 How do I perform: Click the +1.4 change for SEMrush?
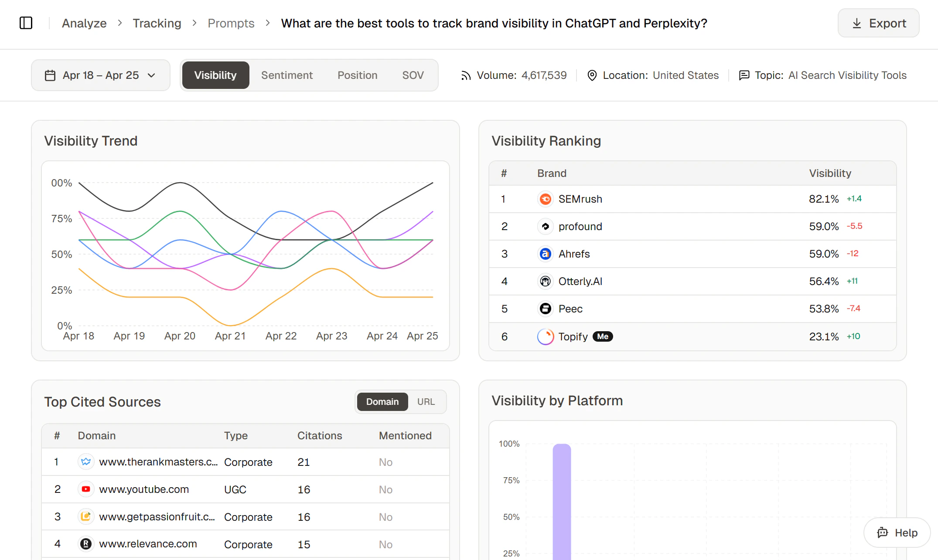854,199
